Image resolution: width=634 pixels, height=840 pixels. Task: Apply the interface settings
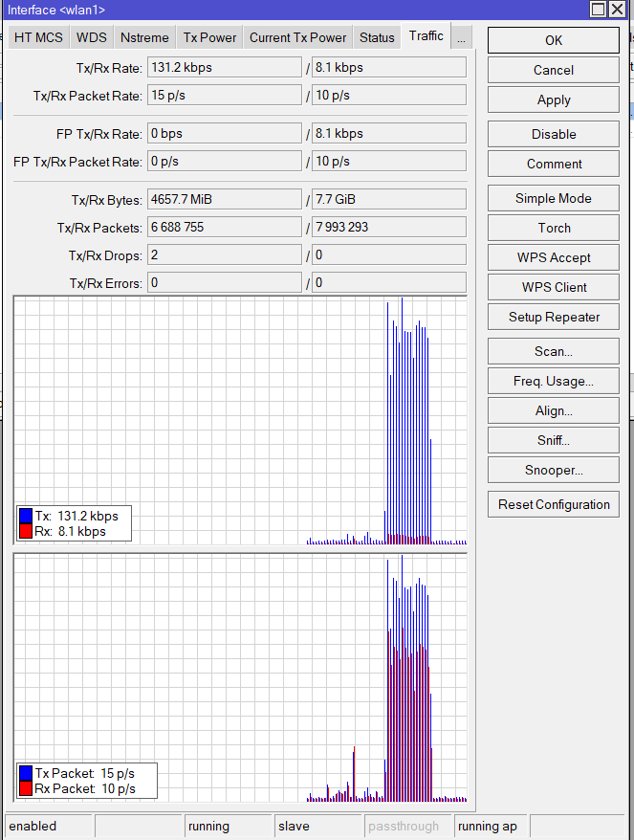pos(554,100)
